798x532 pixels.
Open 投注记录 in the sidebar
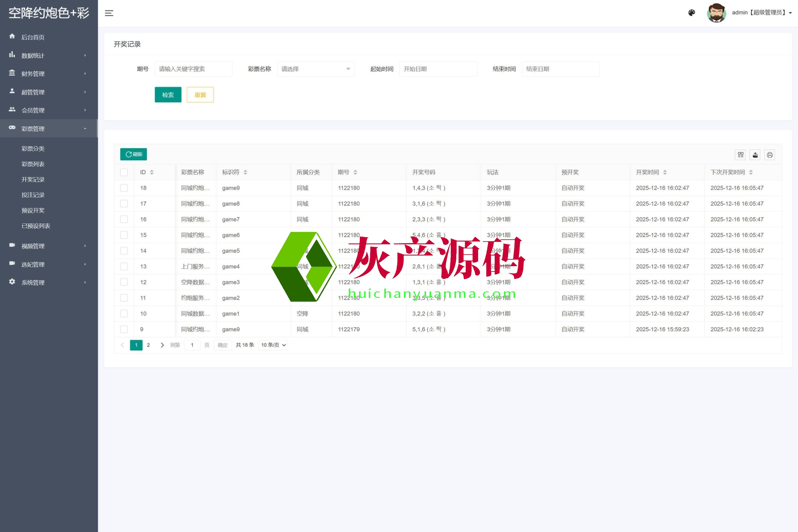(x=33, y=195)
